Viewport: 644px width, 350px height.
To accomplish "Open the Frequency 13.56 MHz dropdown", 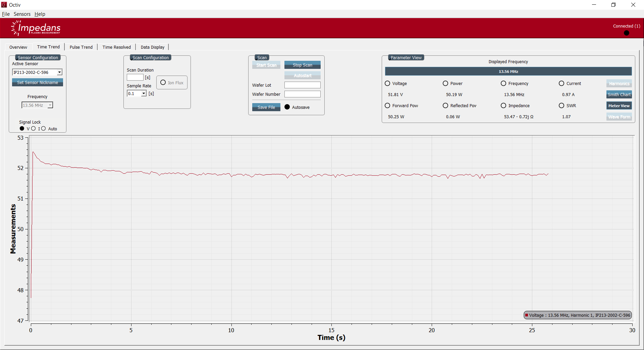I will [x=50, y=105].
